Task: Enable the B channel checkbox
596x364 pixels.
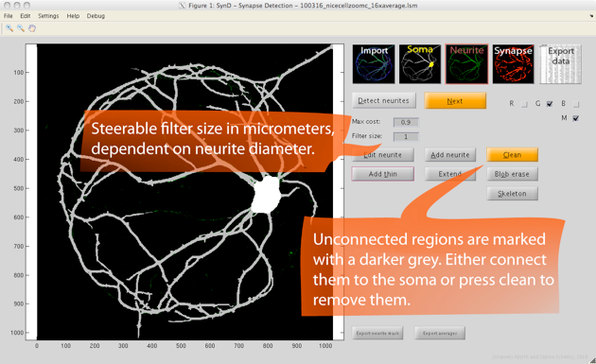Action: [x=576, y=104]
